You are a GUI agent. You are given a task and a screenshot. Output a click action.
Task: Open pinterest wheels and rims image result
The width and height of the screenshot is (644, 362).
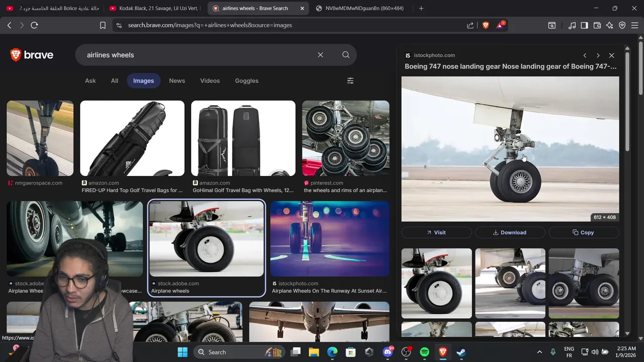346,138
